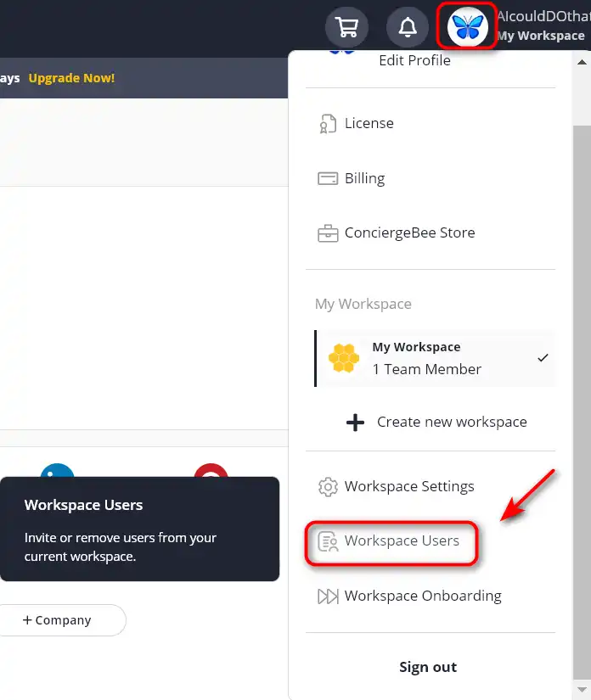Viewport: 591px width, 700px height.
Task: Click Sign out
Action: pos(428,667)
